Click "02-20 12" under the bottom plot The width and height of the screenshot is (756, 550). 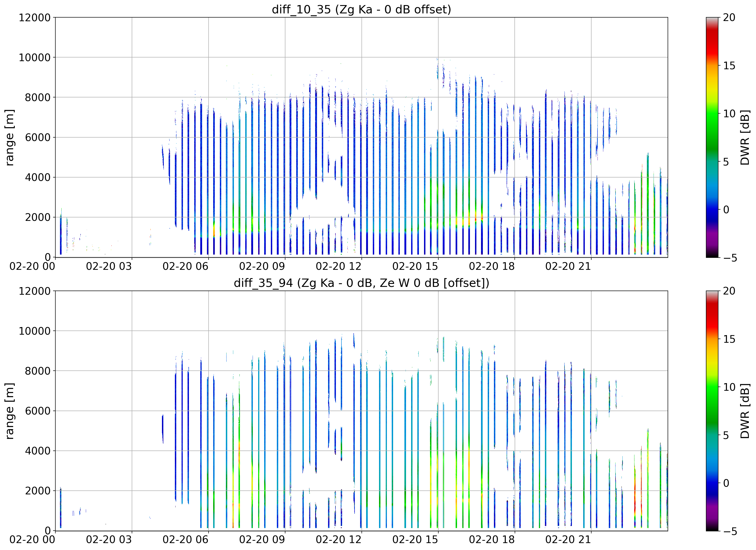pyautogui.click(x=339, y=540)
